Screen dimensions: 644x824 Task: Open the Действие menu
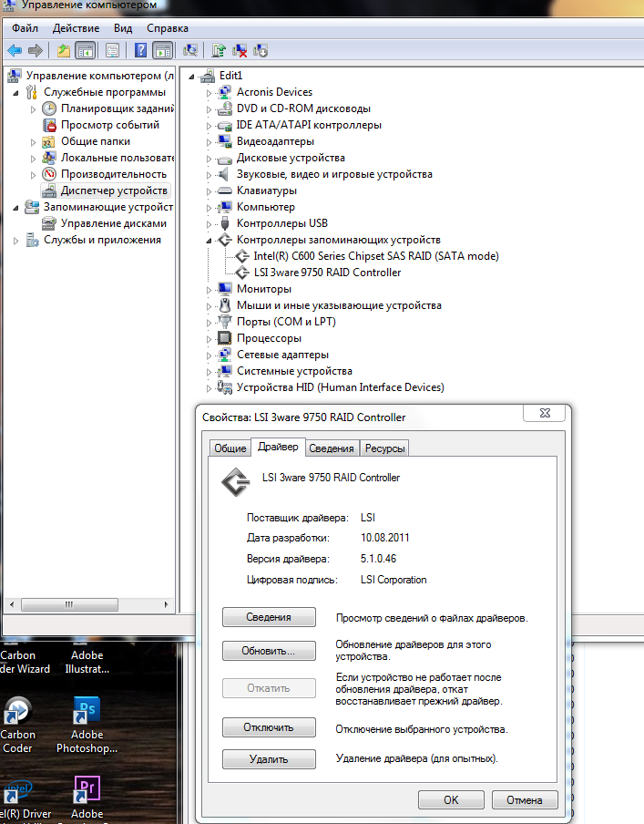77,28
